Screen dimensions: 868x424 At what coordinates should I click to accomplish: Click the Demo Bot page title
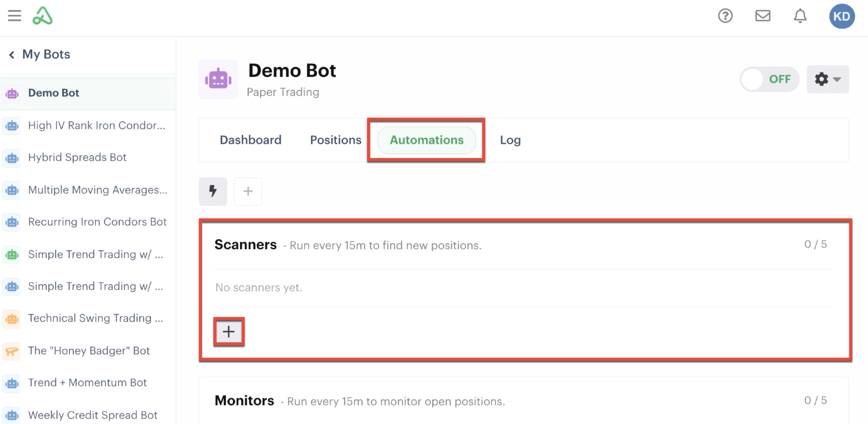tap(292, 71)
